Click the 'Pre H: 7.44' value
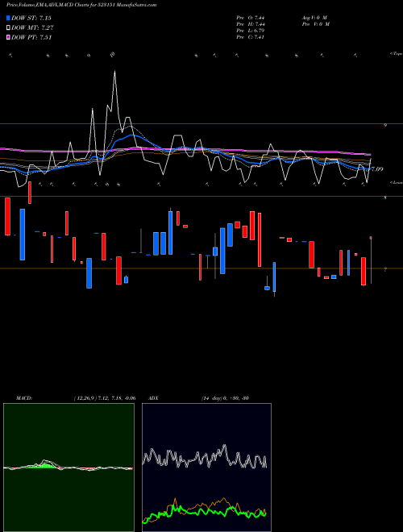Viewport: 403px width, 532px height. click(251, 24)
